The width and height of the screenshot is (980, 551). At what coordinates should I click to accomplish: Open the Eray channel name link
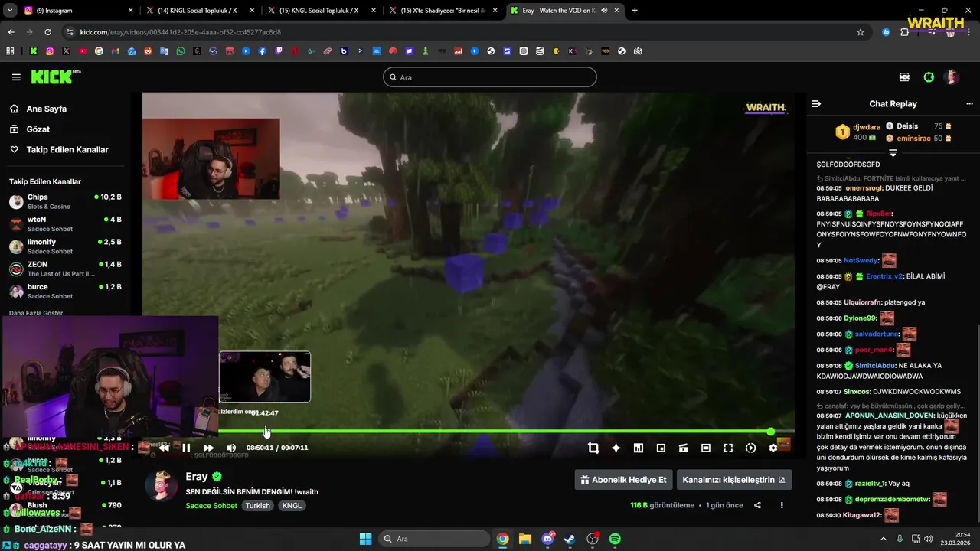coord(197,477)
